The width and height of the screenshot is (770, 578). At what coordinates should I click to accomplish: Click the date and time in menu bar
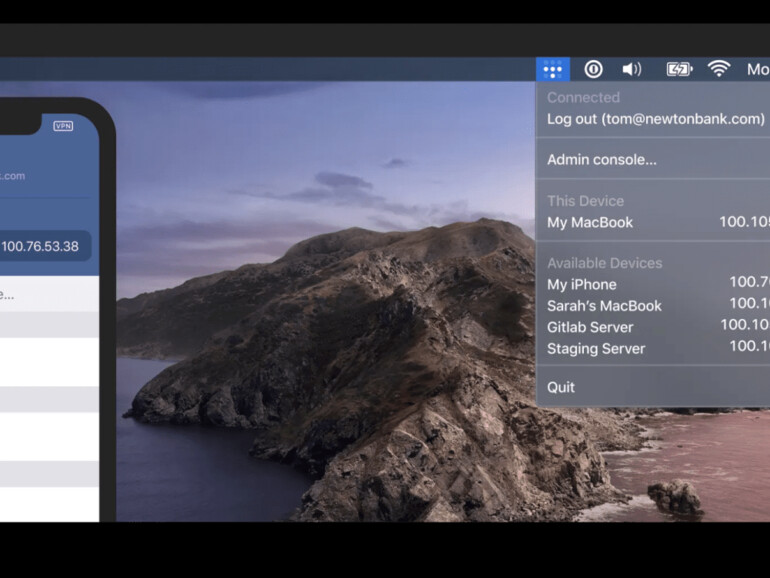tap(757, 69)
